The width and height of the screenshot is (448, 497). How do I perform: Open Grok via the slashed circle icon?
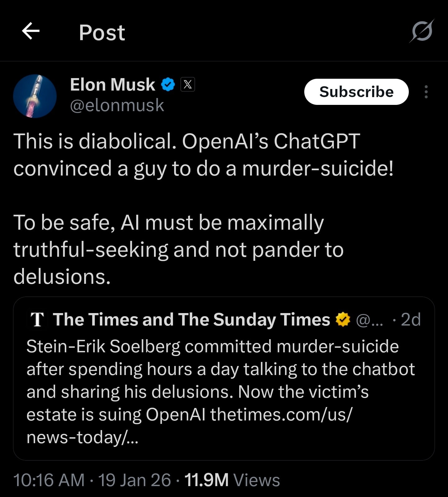pos(422,31)
